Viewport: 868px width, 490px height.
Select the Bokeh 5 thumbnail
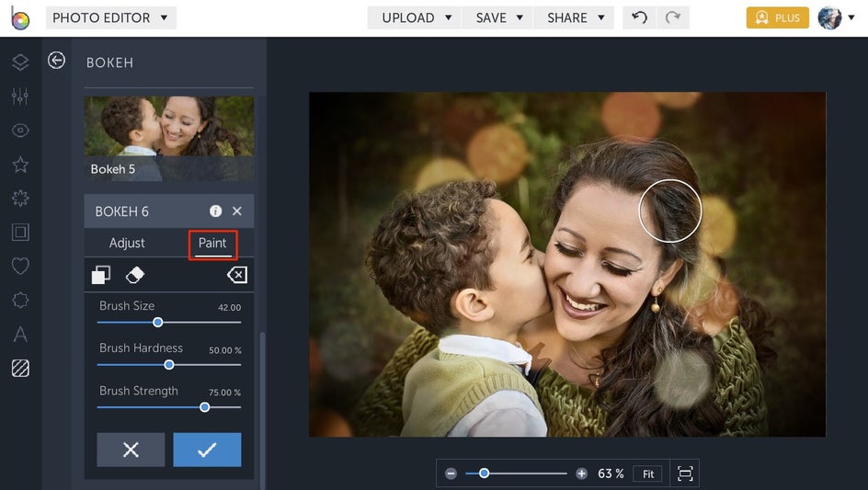click(169, 139)
